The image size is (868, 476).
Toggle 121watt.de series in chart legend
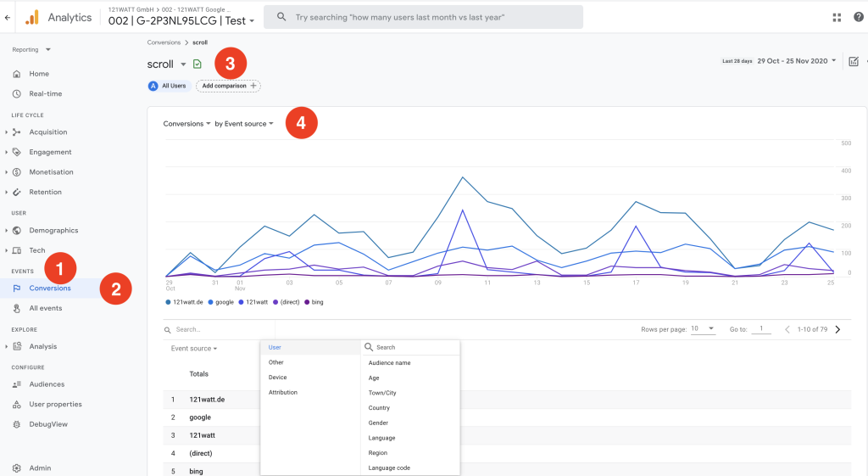click(184, 302)
